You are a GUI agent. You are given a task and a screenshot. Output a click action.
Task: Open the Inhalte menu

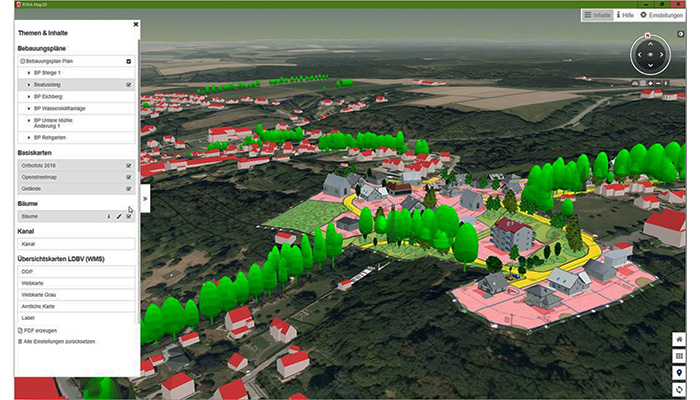tap(597, 16)
